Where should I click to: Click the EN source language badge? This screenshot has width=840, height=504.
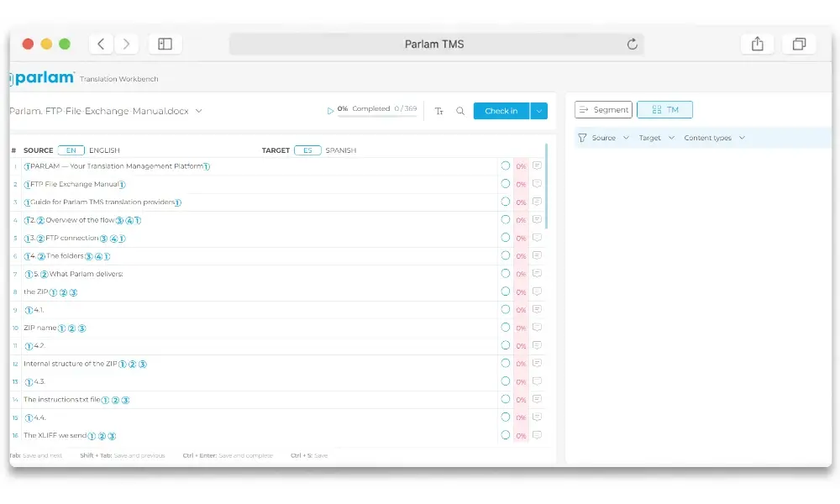pyautogui.click(x=71, y=150)
